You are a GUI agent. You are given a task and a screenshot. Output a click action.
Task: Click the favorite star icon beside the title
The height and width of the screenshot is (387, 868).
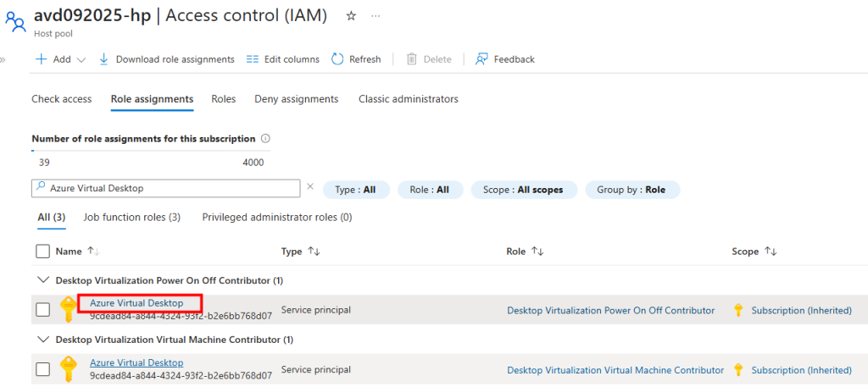(x=351, y=16)
